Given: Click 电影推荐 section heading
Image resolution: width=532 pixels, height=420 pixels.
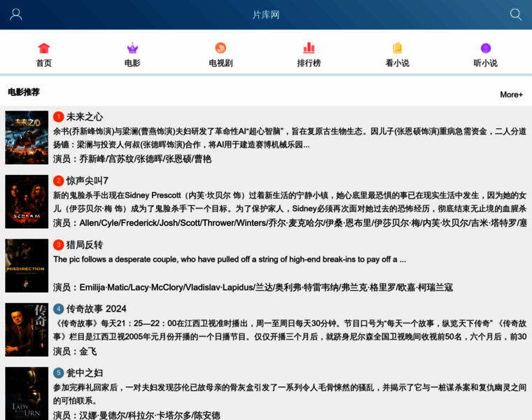Looking at the screenshot, I should [24, 92].
